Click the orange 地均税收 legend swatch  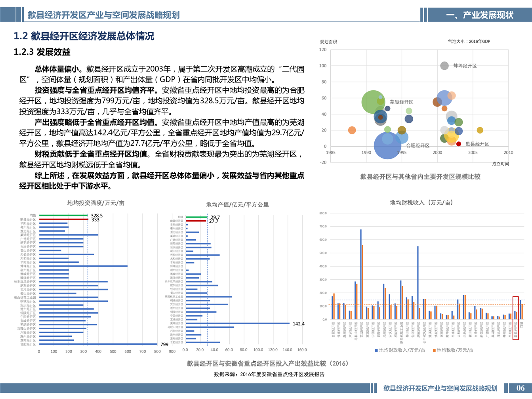click(x=434, y=350)
